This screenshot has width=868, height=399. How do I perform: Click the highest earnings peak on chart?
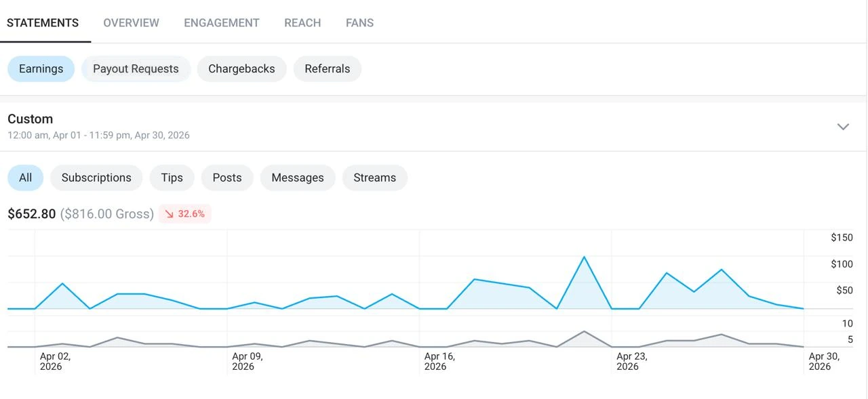[584, 257]
